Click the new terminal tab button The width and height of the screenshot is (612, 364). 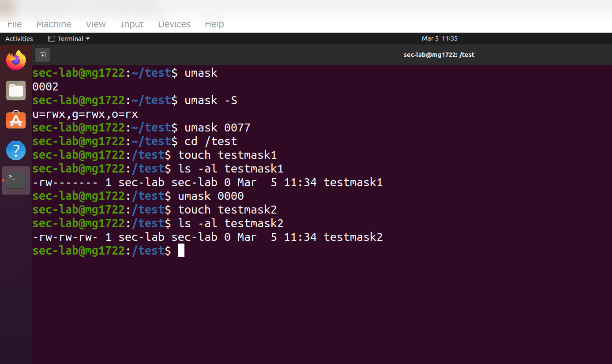click(x=42, y=55)
